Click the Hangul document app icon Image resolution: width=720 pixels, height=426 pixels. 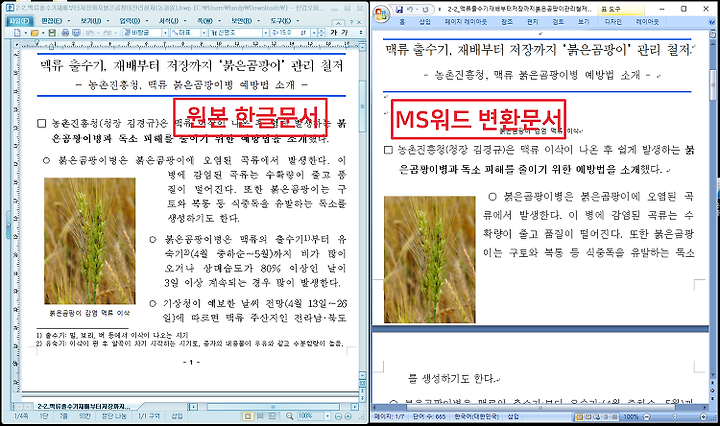[10, 8]
